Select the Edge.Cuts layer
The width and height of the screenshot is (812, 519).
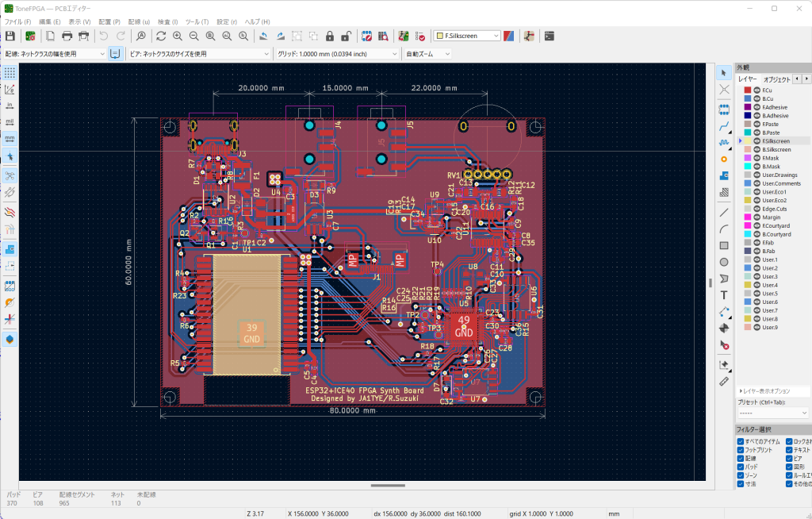tap(776, 209)
